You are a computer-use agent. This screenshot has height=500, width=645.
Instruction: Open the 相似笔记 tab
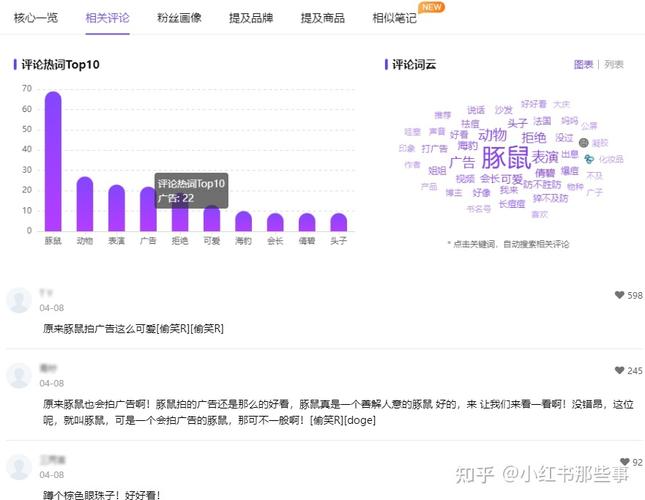pyautogui.click(x=394, y=18)
